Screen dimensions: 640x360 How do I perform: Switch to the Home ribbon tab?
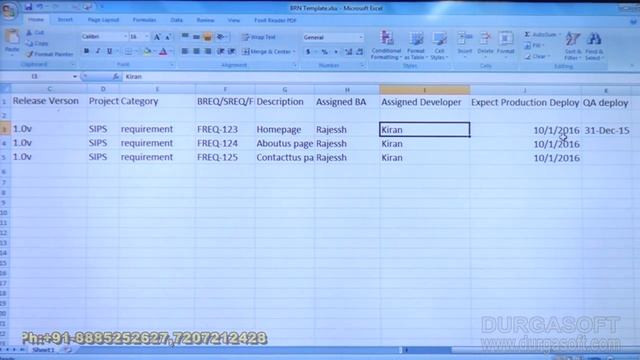point(36,20)
